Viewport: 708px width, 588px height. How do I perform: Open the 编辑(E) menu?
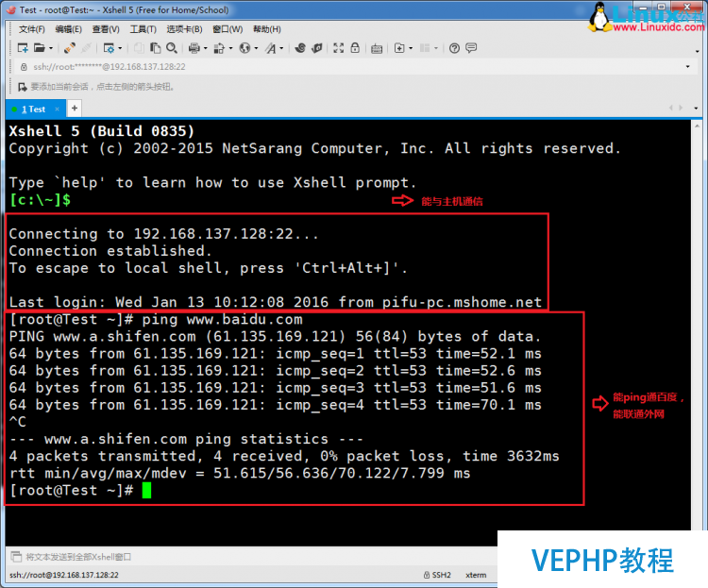click(x=69, y=29)
